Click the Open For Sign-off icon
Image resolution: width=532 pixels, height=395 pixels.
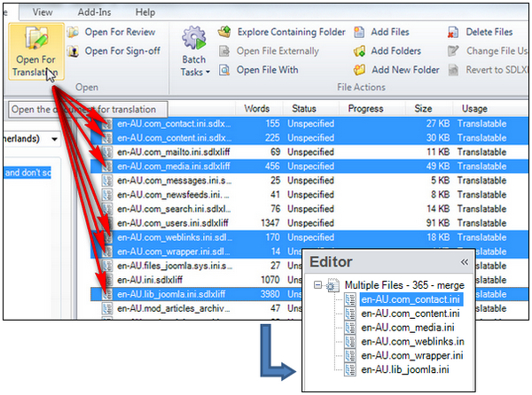[x=73, y=50]
